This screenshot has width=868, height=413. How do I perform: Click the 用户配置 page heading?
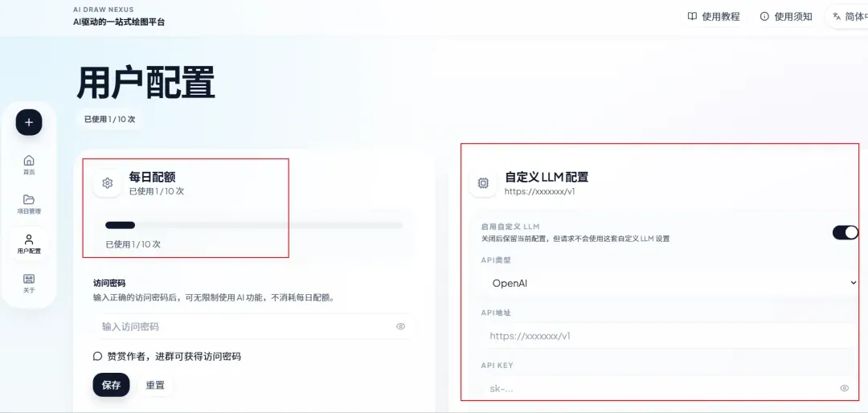pyautogui.click(x=145, y=83)
